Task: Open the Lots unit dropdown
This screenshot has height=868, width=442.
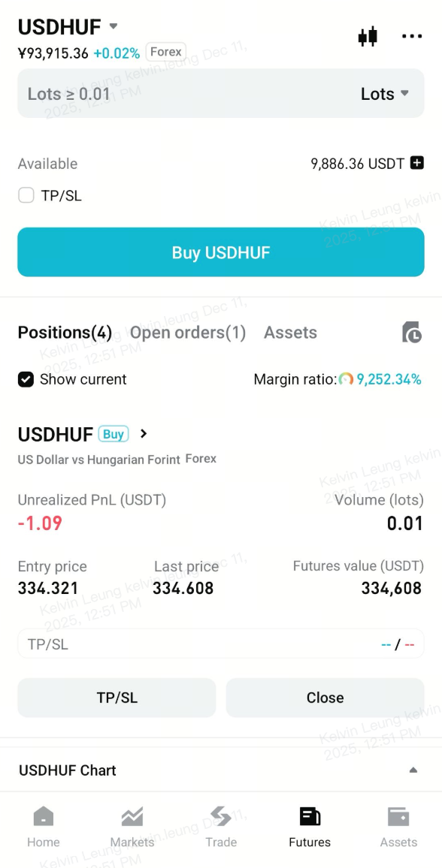Action: (x=384, y=93)
